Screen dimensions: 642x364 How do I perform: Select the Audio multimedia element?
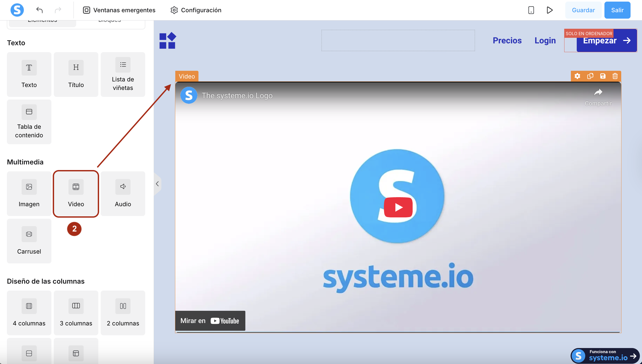pos(123,193)
